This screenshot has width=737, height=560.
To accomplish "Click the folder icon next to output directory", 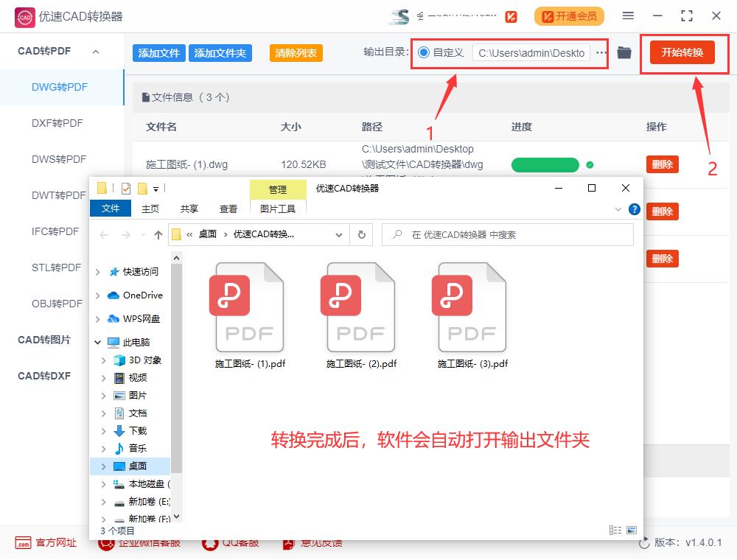I will [x=624, y=52].
